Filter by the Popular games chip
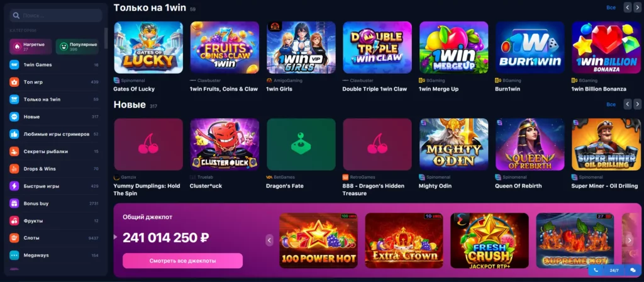The image size is (644, 282). pyautogui.click(x=77, y=47)
